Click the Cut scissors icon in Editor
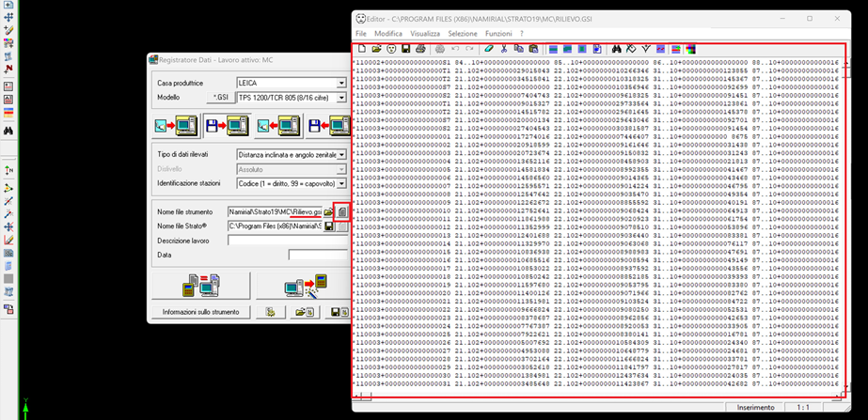This screenshot has height=420, width=868. pos(504,48)
